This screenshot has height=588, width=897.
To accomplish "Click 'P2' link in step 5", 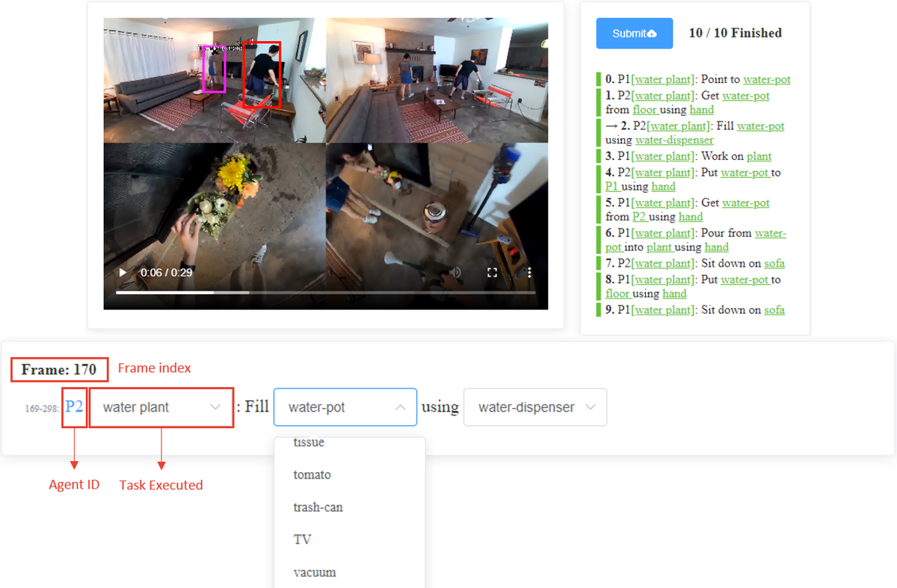I will click(640, 217).
